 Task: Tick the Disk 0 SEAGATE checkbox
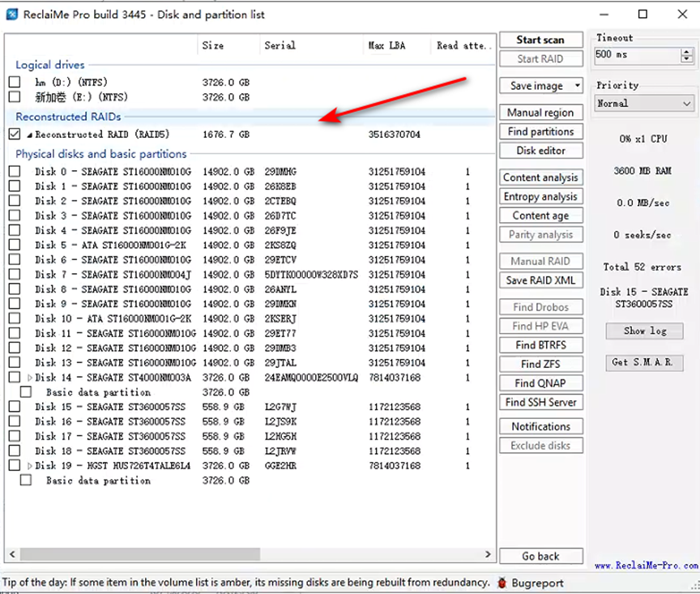15,171
